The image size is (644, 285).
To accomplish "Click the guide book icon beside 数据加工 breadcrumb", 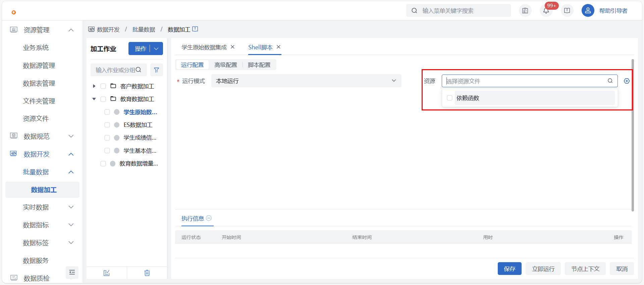I will click(x=195, y=29).
